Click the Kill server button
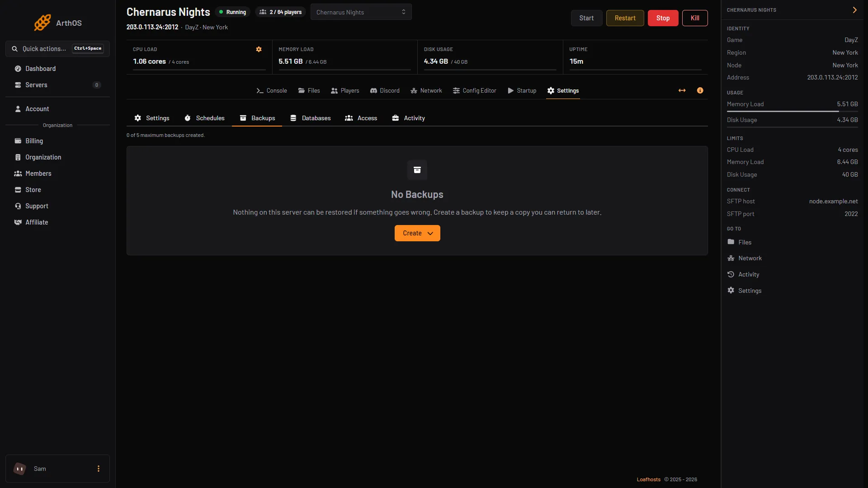The width and height of the screenshot is (868, 488). (695, 18)
